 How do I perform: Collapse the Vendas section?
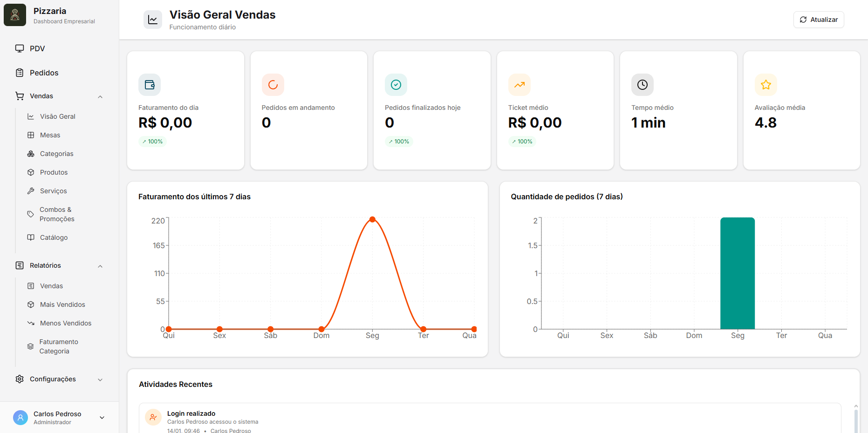pos(100,96)
